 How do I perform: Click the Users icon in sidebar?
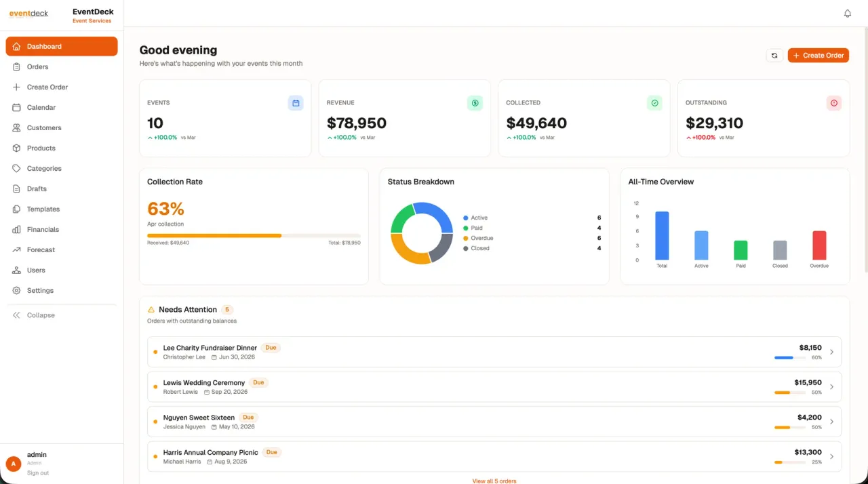click(16, 270)
